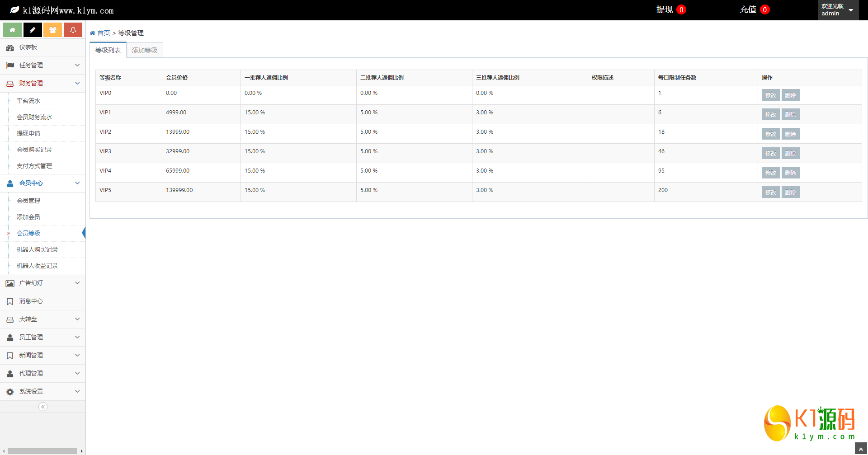The width and height of the screenshot is (868, 455).
Task: Click 修改 button for VIP2
Action: (x=771, y=134)
